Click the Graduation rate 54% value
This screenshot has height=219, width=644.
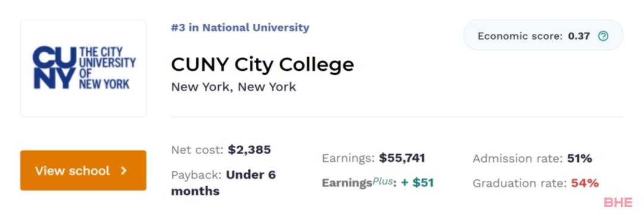pyautogui.click(x=584, y=183)
